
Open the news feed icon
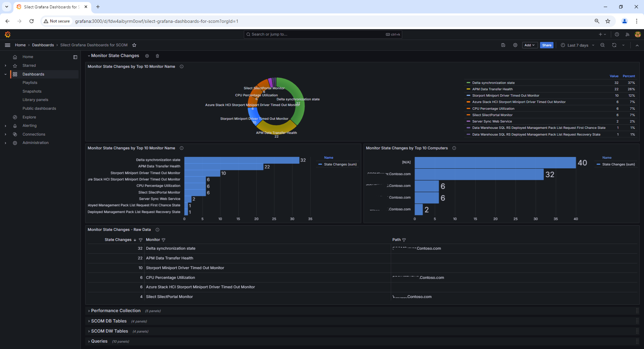click(x=627, y=34)
